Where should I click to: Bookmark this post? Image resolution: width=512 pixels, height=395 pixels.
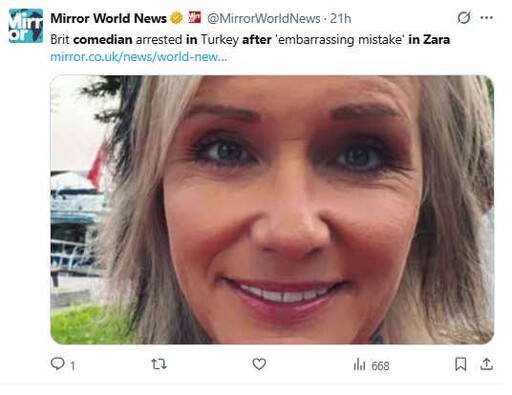[461, 364]
